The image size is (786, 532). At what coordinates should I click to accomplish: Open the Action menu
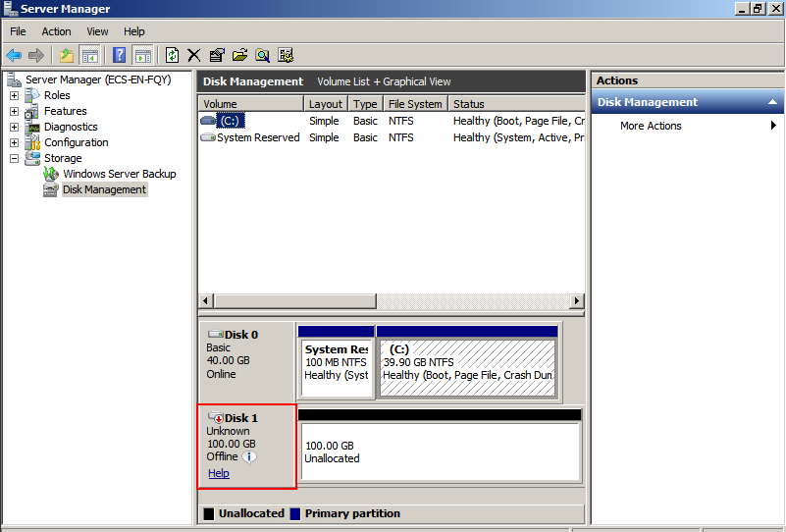point(56,31)
